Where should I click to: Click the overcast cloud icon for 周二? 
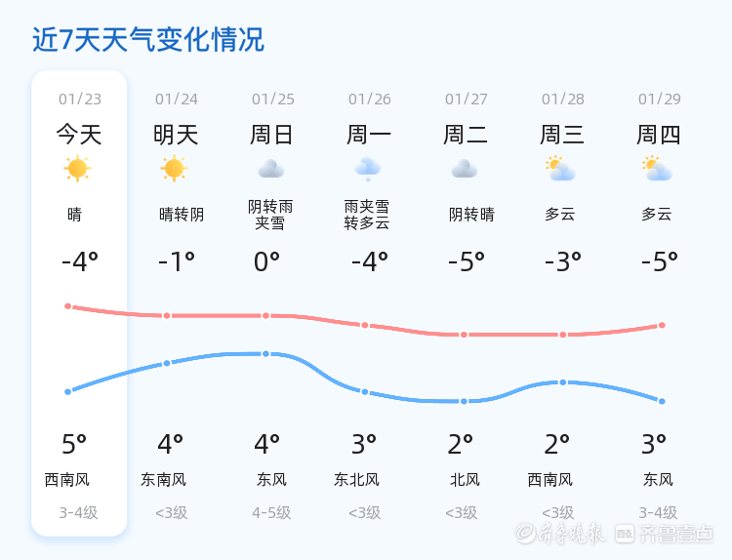464,169
